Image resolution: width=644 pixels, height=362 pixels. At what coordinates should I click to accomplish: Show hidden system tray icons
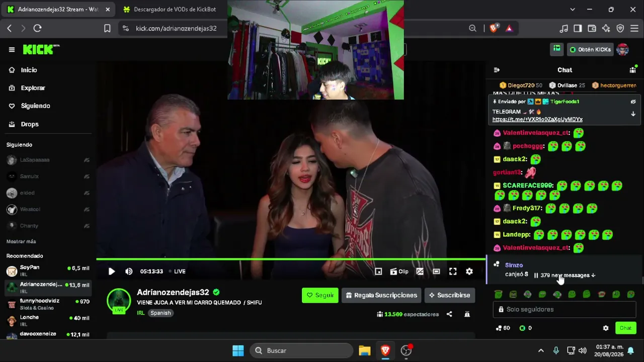(x=541, y=350)
